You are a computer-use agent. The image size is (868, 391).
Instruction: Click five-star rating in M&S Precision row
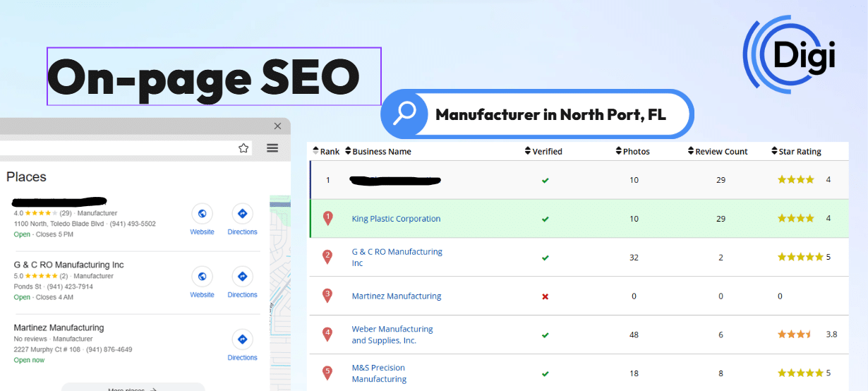pyautogui.click(x=800, y=373)
